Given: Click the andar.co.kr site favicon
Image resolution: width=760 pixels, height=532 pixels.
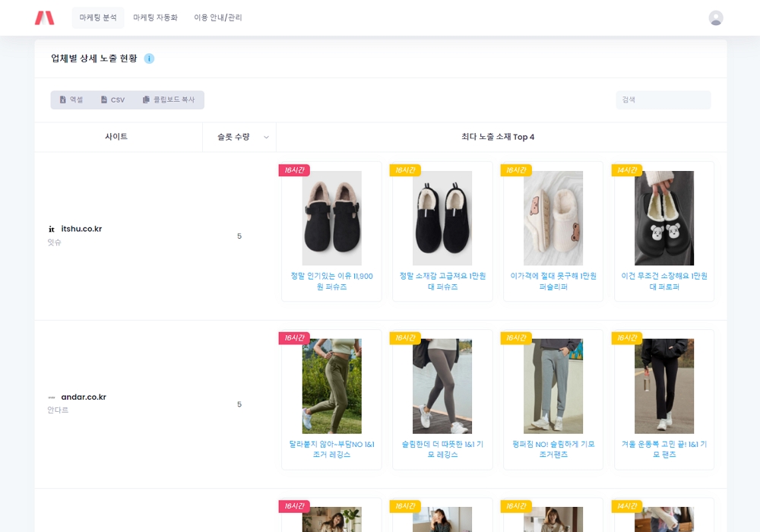Looking at the screenshot, I should (52, 397).
